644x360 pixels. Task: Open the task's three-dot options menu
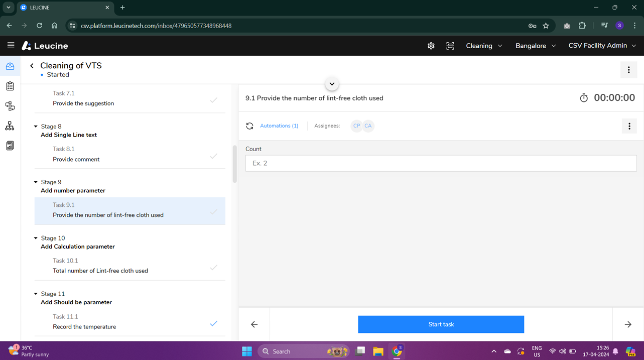(629, 126)
